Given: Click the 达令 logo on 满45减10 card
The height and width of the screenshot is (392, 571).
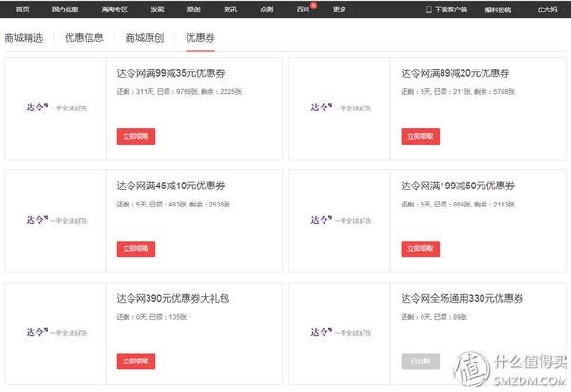Looking at the screenshot, I should coord(56,220).
